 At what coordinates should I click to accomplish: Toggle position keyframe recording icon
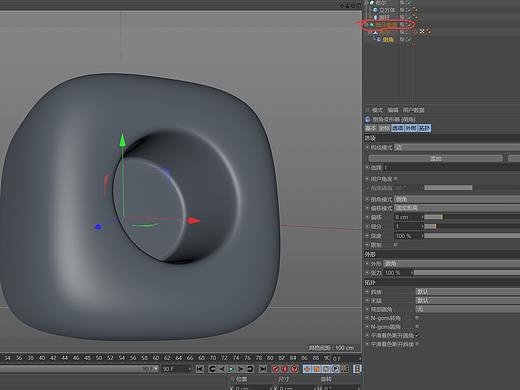point(307,369)
